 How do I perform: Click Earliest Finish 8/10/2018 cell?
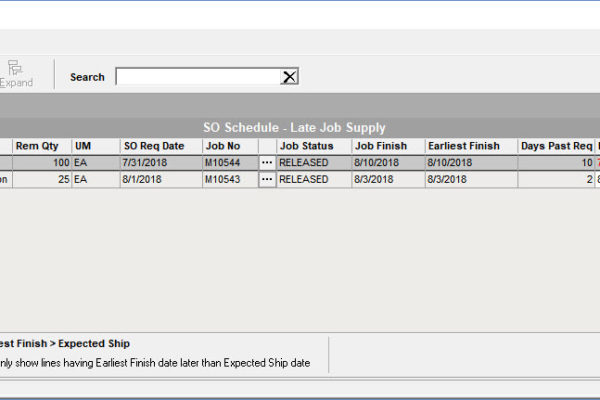coord(471,163)
